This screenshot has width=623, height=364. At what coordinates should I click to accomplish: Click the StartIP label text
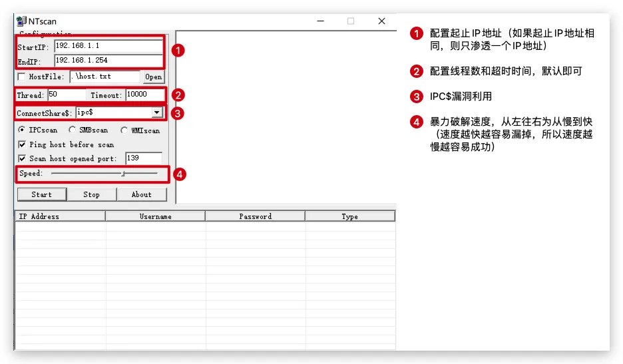coord(33,47)
